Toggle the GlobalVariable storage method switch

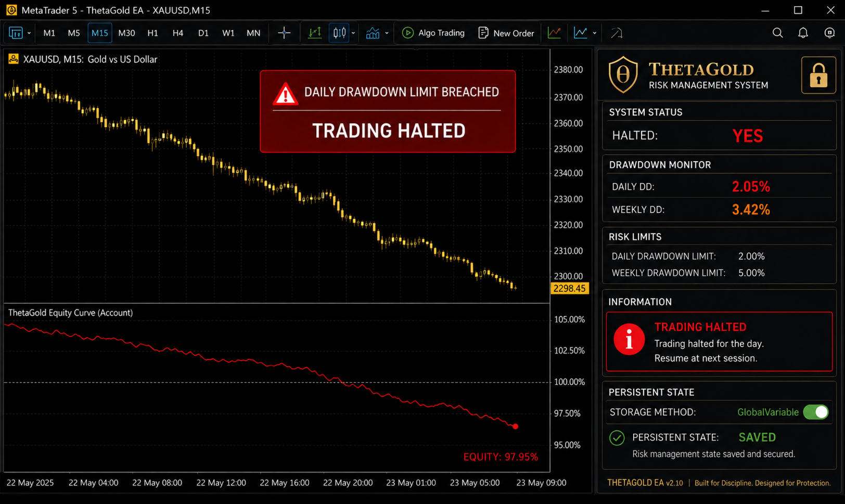pyautogui.click(x=815, y=412)
